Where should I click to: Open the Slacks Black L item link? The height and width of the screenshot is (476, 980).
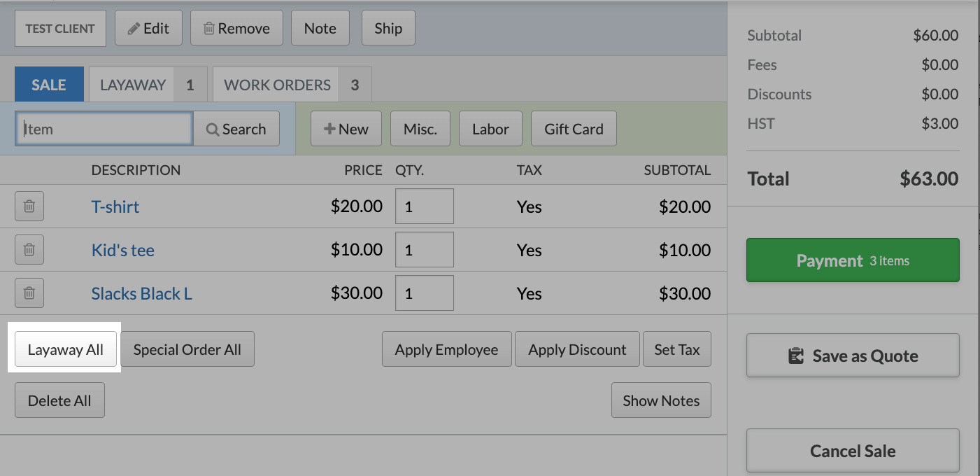142,293
